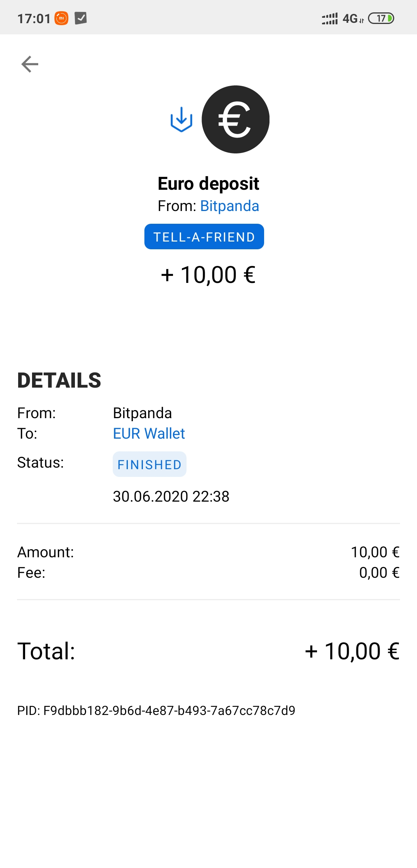The image size is (417, 868).
Task: Tap the checkmark notification icon in status bar
Action: click(81, 18)
